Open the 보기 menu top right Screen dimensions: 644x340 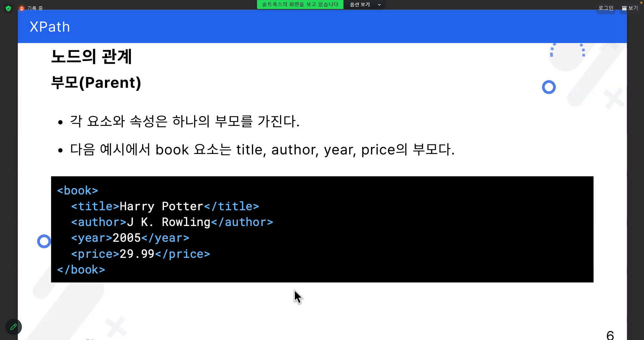633,8
